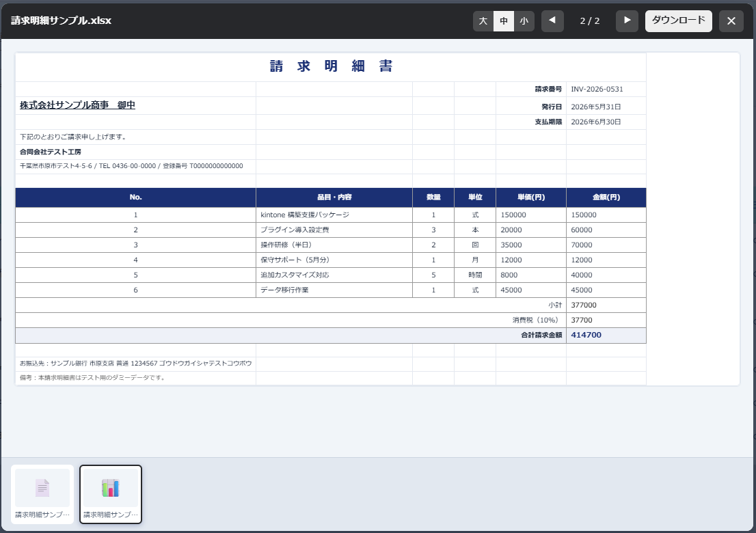Click the 単価(円) column header
756x533 pixels.
tap(531, 197)
